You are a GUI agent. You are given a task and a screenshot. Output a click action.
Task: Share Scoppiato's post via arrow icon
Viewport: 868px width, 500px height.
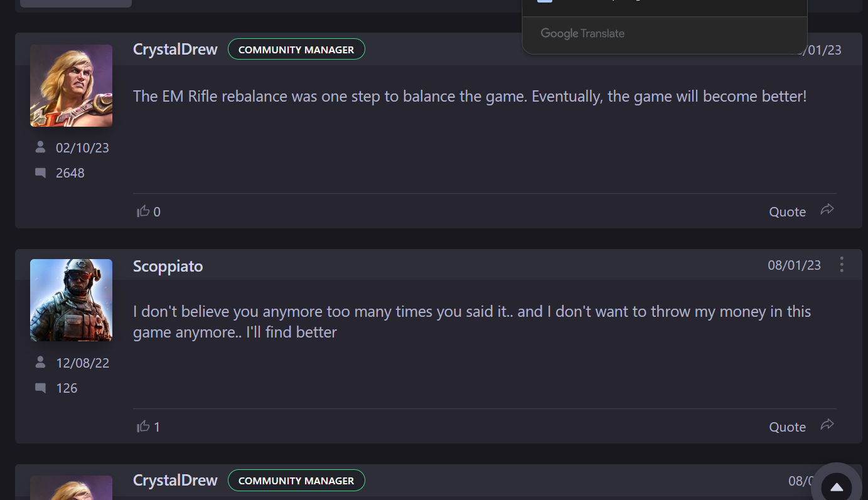(x=827, y=425)
